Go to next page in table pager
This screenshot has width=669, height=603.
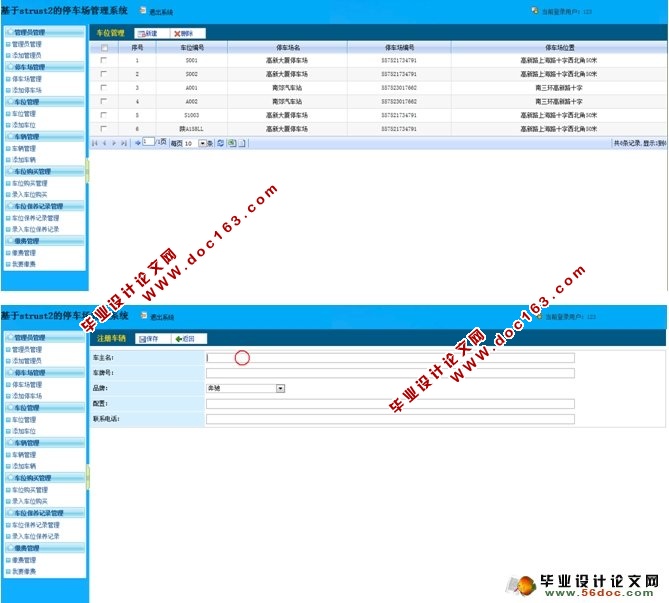(x=114, y=143)
